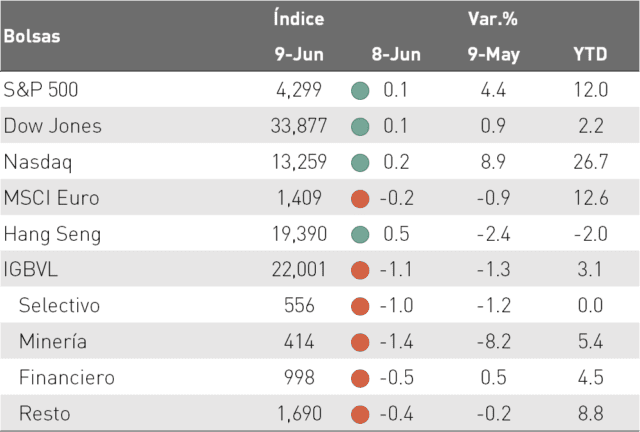Click the red dot in MSCI Euro row
The image size is (640, 432).
tap(360, 199)
